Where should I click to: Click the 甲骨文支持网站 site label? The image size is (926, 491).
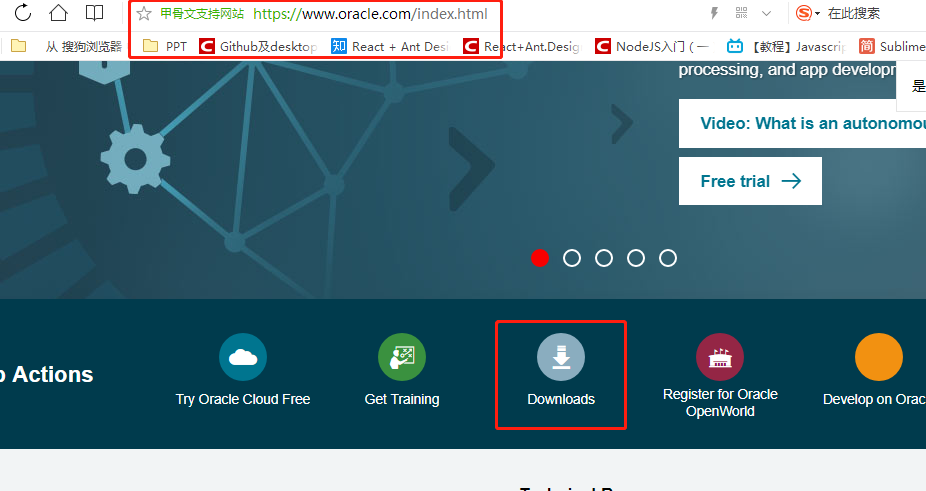[x=202, y=14]
